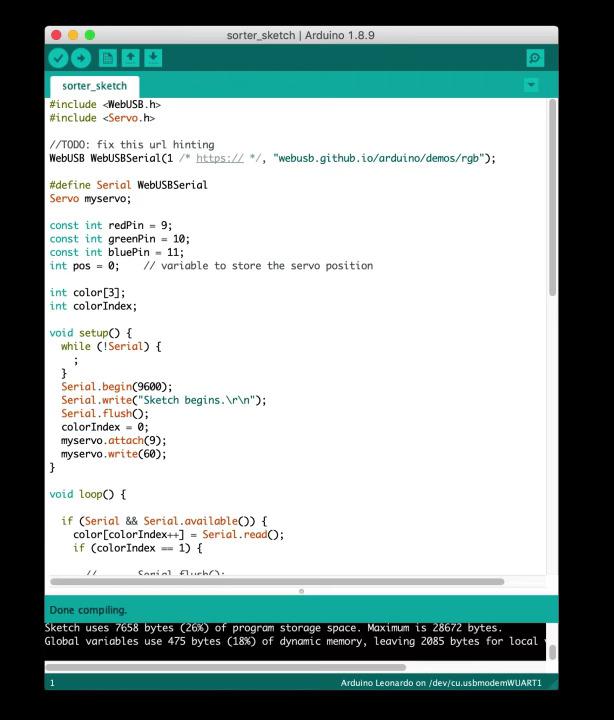The width and height of the screenshot is (614, 720).
Task: Click the console vertical scrollbar thumb
Action: [552, 652]
